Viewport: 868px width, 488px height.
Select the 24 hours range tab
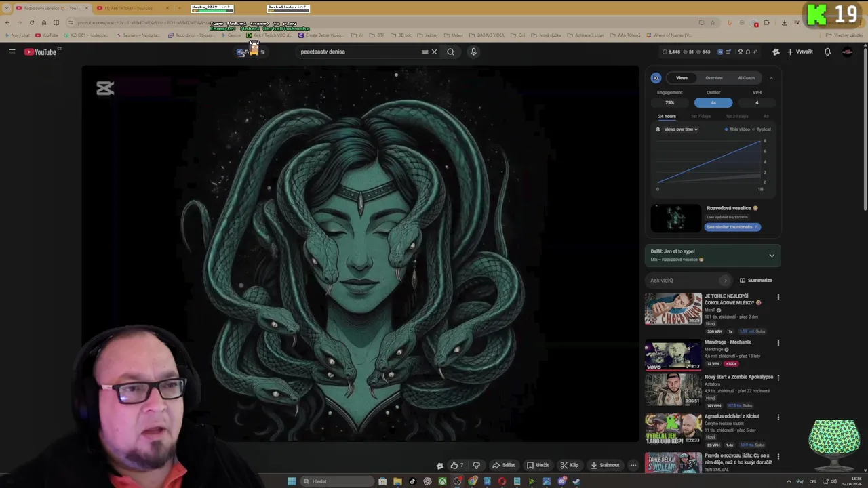pos(667,117)
